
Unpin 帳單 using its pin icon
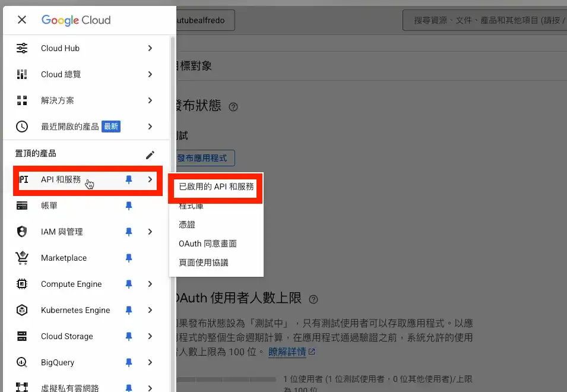[x=129, y=206]
